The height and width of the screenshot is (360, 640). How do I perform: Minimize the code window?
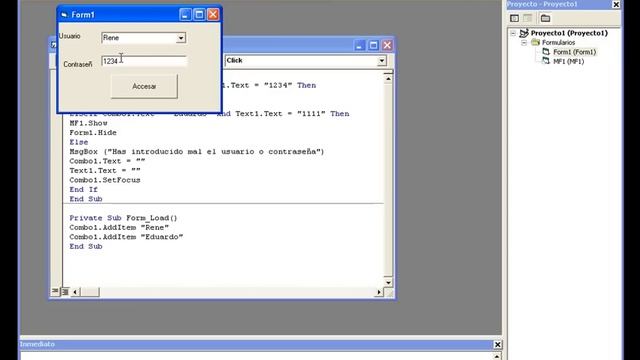tap(359, 45)
